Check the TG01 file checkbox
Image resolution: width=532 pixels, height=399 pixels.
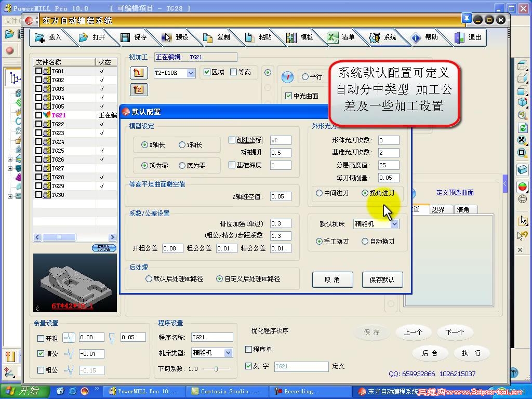pos(38,71)
